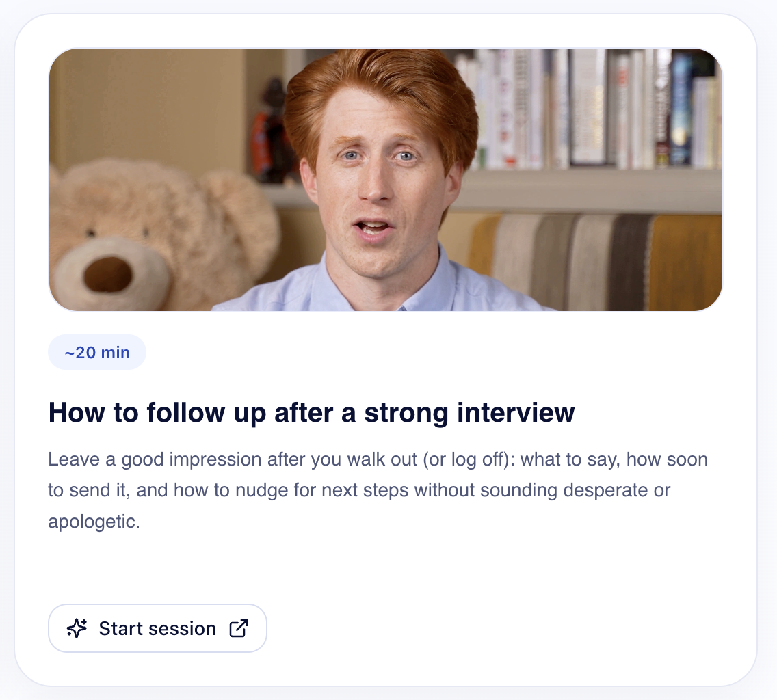
Task: Open the interview follow-up video thumbnail
Action: point(386,180)
